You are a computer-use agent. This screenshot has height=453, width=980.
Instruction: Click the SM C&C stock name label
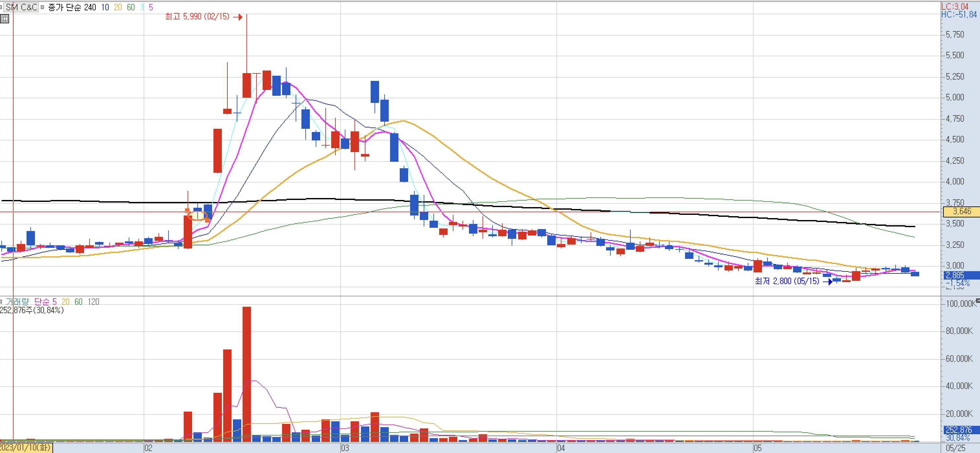click(21, 7)
